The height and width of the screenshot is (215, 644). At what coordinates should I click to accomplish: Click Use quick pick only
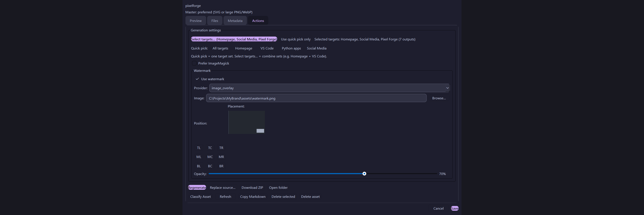(296, 39)
